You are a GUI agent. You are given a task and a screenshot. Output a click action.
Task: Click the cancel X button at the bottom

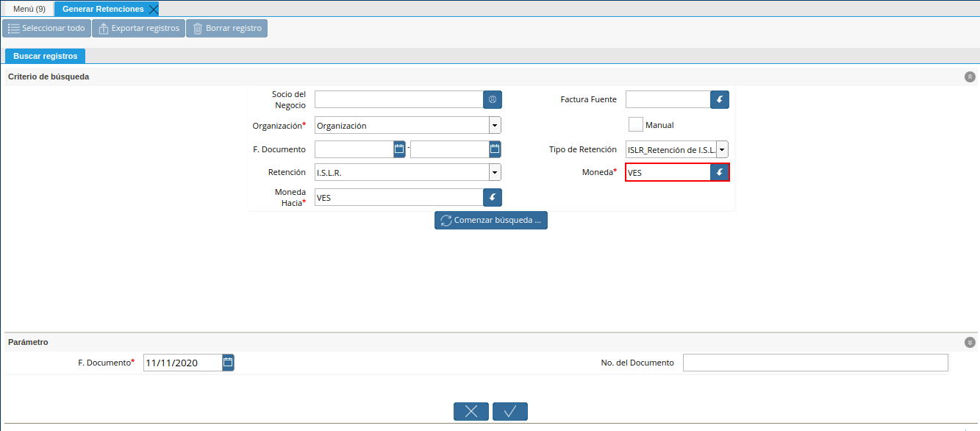tap(471, 411)
